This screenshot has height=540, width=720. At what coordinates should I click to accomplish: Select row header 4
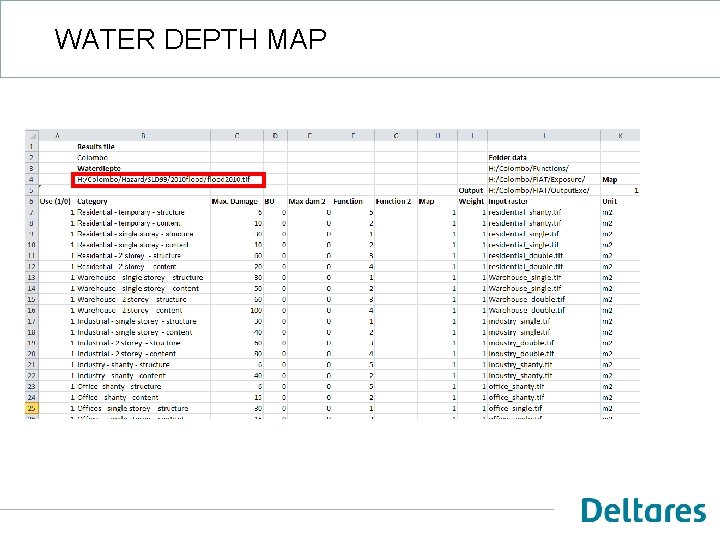(x=32, y=180)
